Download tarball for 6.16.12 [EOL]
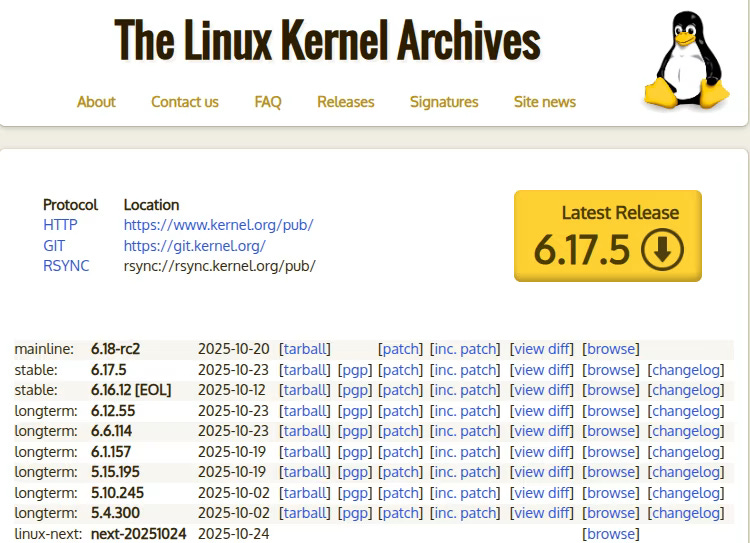The height and width of the screenshot is (543, 750). (305, 390)
